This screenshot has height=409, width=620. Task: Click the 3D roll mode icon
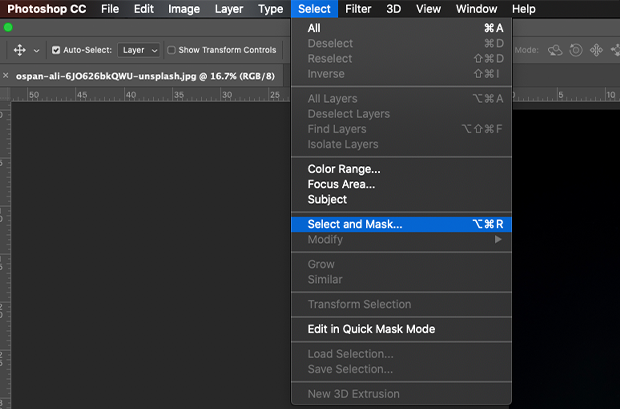point(576,50)
